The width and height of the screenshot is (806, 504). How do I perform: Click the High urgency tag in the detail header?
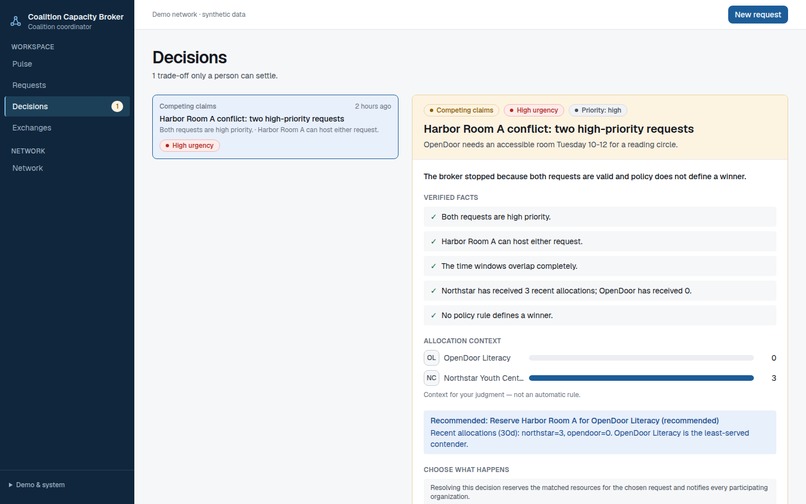[534, 110]
